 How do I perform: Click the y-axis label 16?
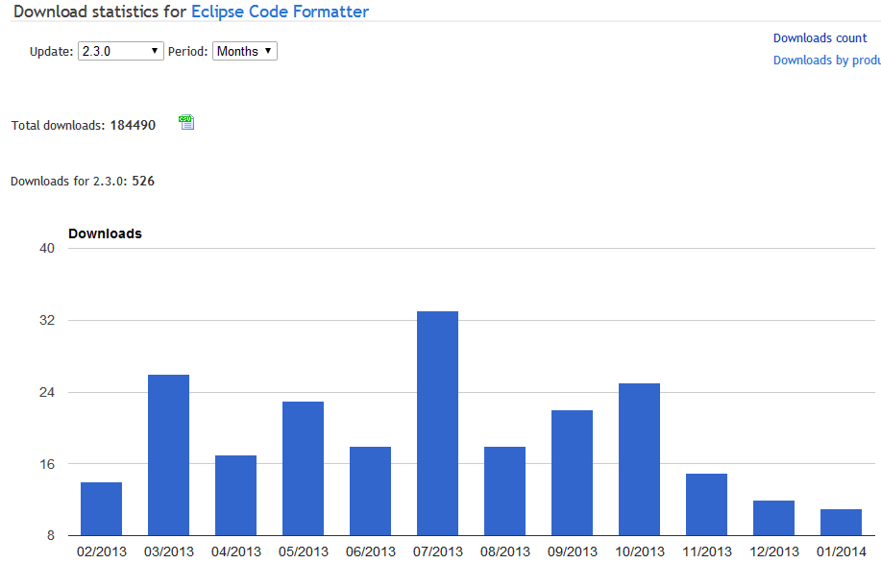(47, 464)
